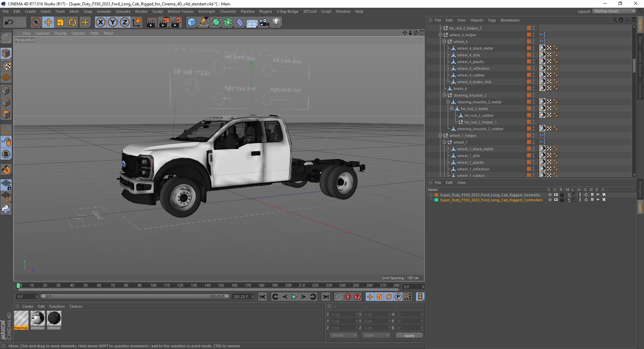Click the Undo arrow icon
The image size is (644, 349).
pyautogui.click(x=9, y=22)
